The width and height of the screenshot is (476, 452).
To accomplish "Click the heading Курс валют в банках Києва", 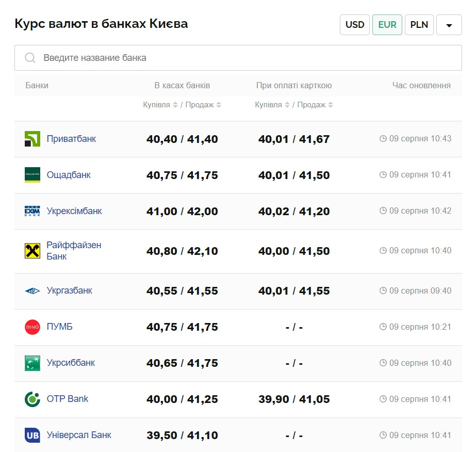I will (101, 24).
